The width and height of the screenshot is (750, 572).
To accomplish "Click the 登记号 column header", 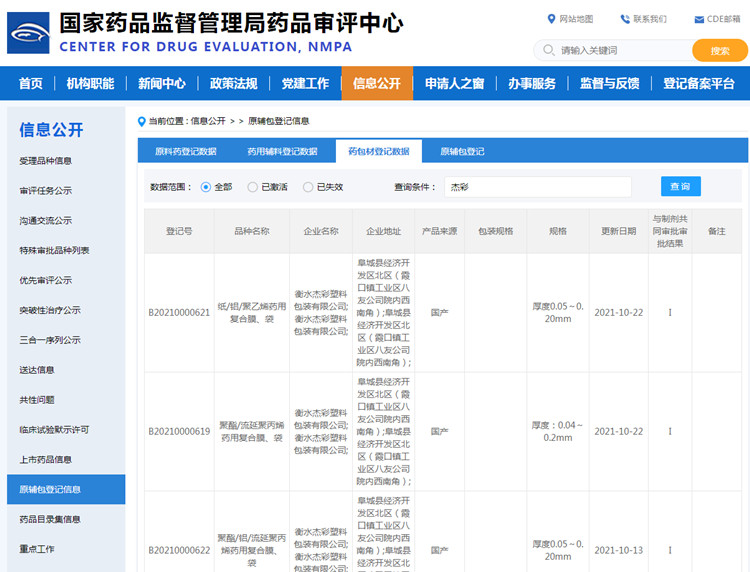I will 179,231.
